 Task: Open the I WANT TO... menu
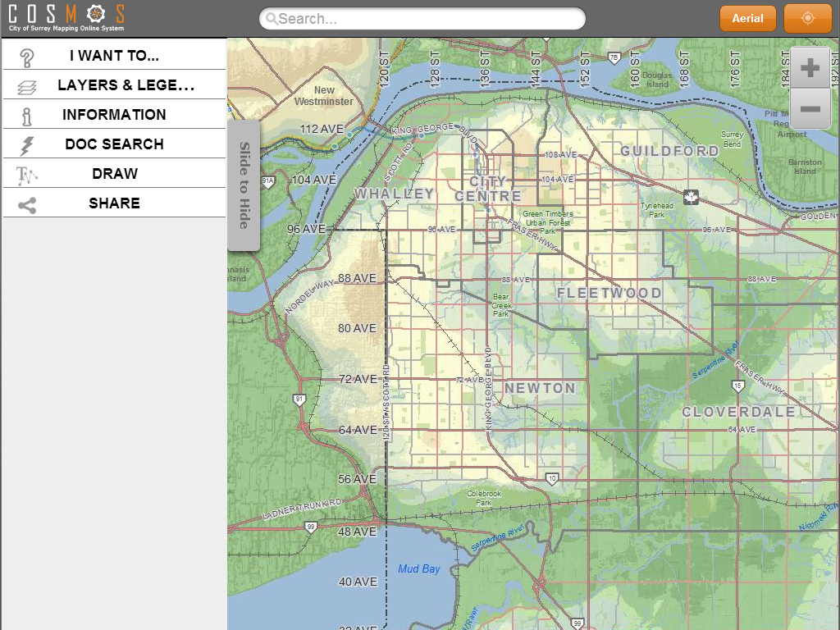(x=114, y=56)
